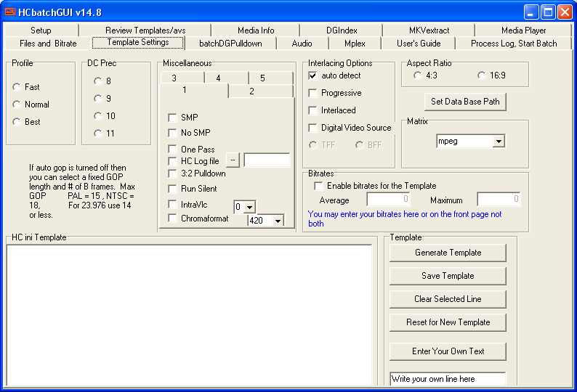Open Miscellaneous sub-tab 2

pyautogui.click(x=261, y=91)
